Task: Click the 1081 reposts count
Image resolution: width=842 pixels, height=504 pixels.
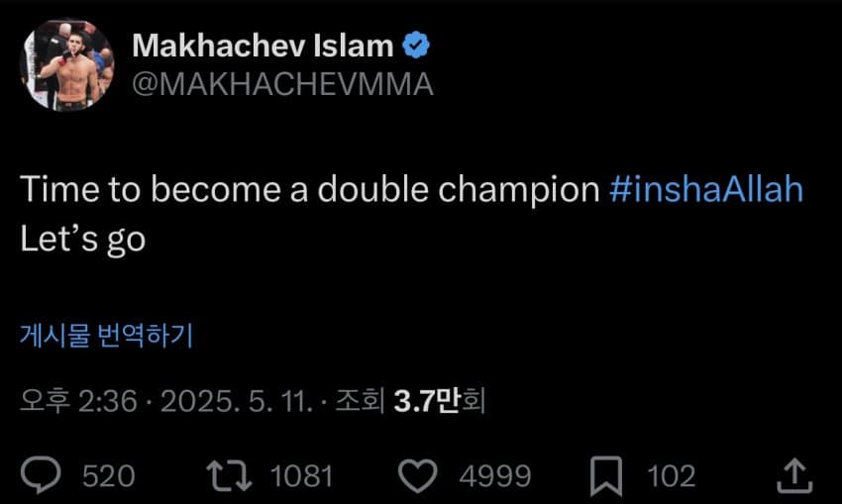Action: click(x=301, y=476)
